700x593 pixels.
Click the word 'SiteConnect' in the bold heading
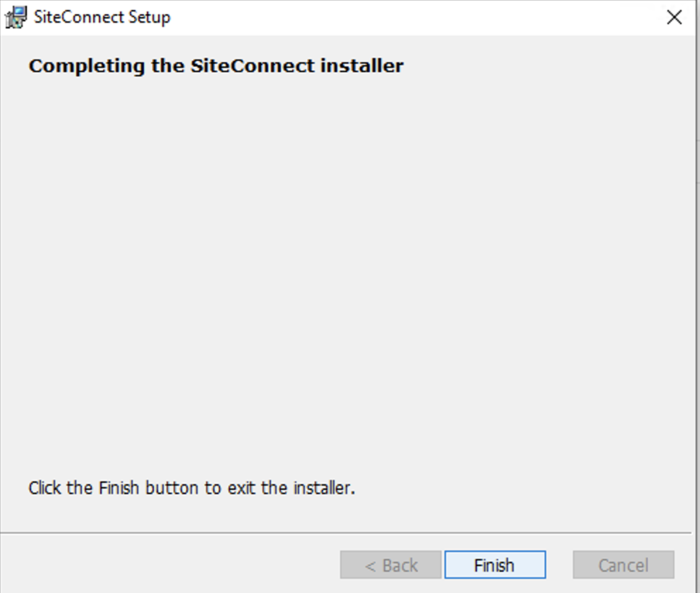[246, 66]
